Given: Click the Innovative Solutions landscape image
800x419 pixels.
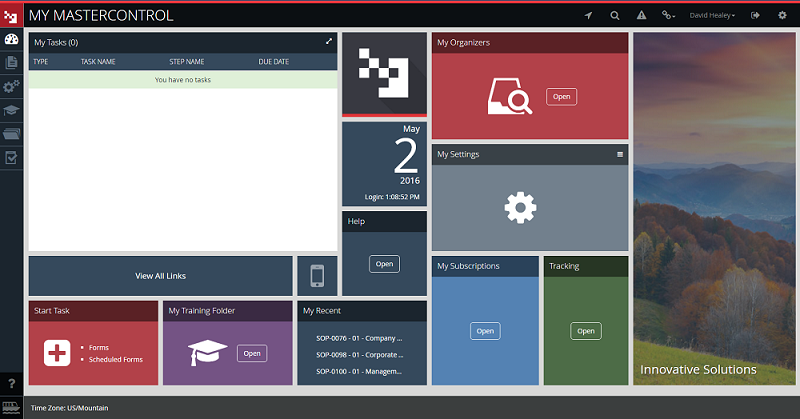Looking at the screenshot, I should tap(714, 209).
